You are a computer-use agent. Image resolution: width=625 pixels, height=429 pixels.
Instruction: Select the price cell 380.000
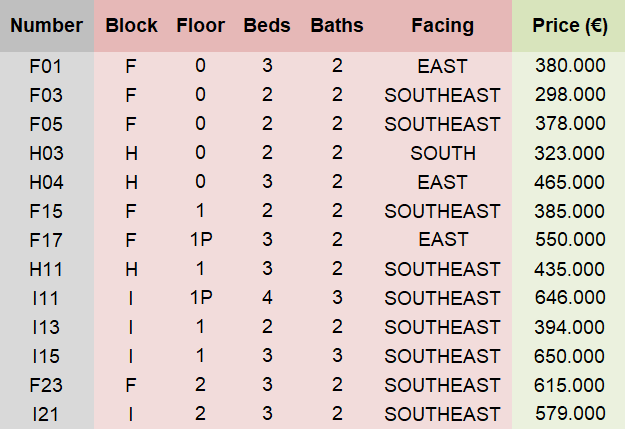point(570,67)
